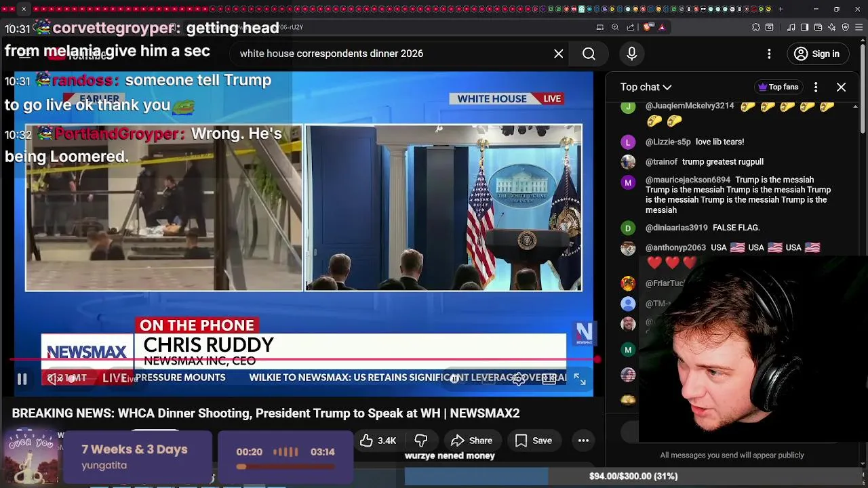Open YouTube settings three-dot menu beside Sign in
The width and height of the screenshot is (868, 488).
coord(769,54)
